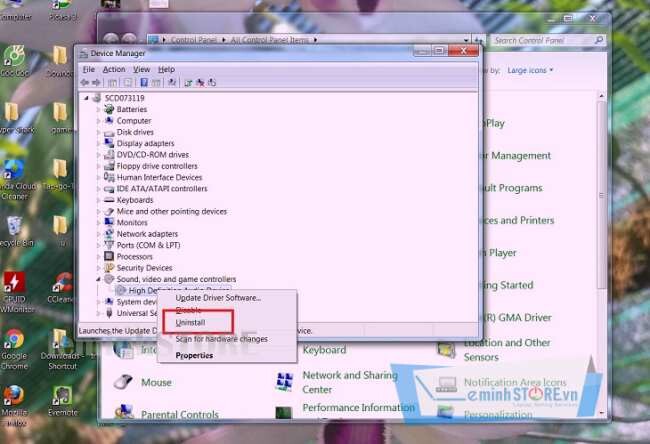Click the Processors device icon
This screenshot has width=650, height=444.
[109, 257]
